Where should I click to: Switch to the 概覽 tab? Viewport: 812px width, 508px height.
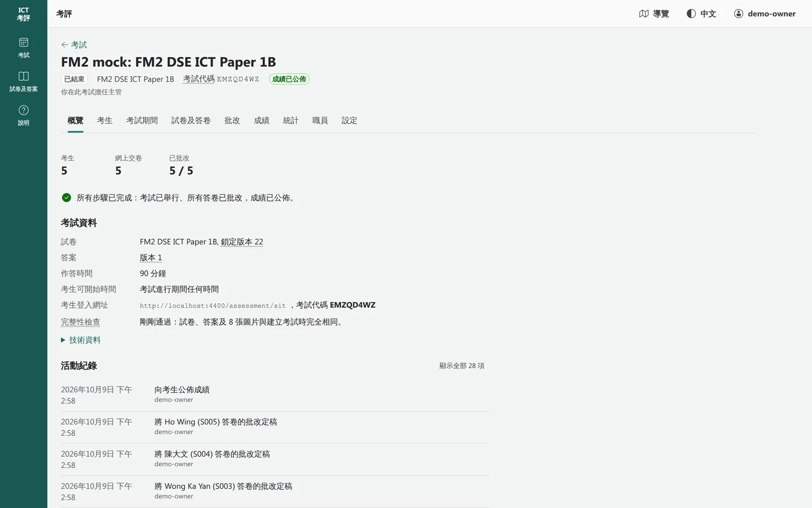[x=76, y=120]
